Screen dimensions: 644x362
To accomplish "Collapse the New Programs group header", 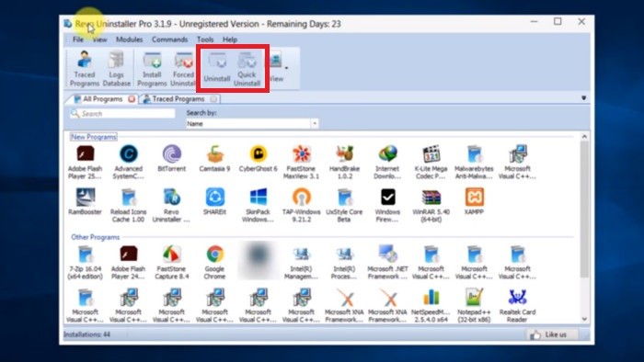I will pos(94,137).
